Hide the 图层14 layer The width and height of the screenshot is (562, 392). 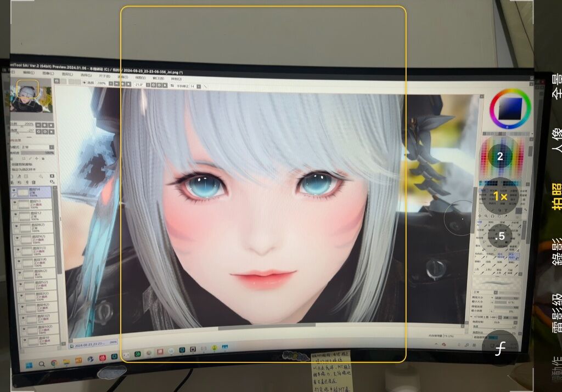point(14,191)
